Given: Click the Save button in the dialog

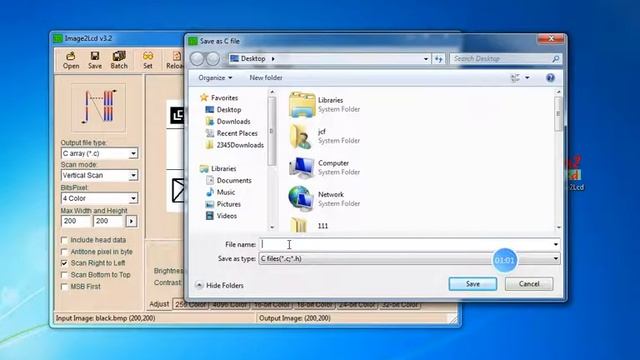Looking at the screenshot, I should pyautogui.click(x=473, y=284).
